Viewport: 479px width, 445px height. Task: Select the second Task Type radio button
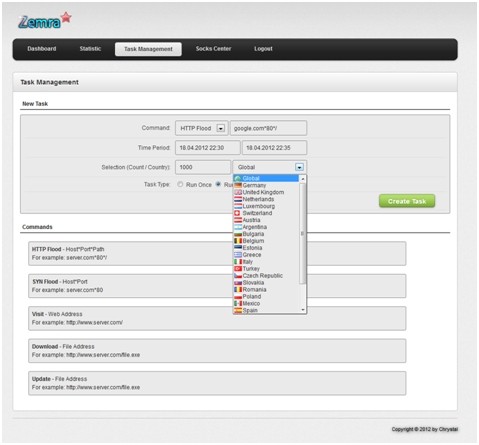pos(218,184)
